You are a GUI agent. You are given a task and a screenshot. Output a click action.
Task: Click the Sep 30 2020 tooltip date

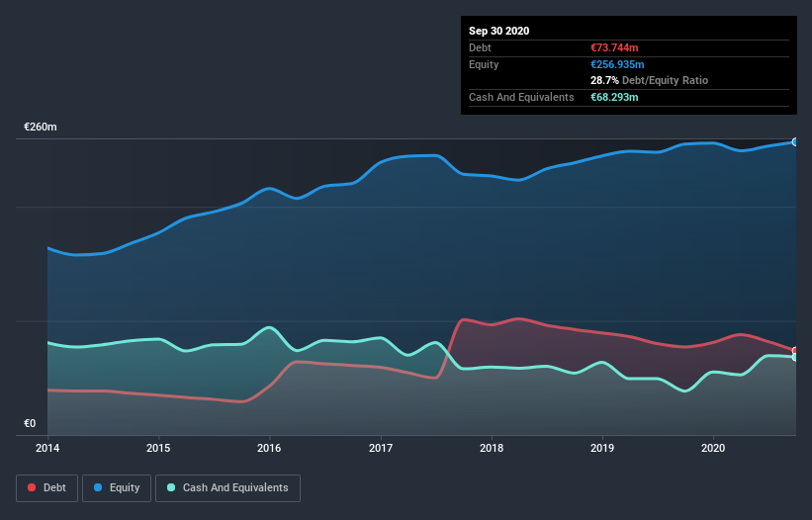coord(498,31)
